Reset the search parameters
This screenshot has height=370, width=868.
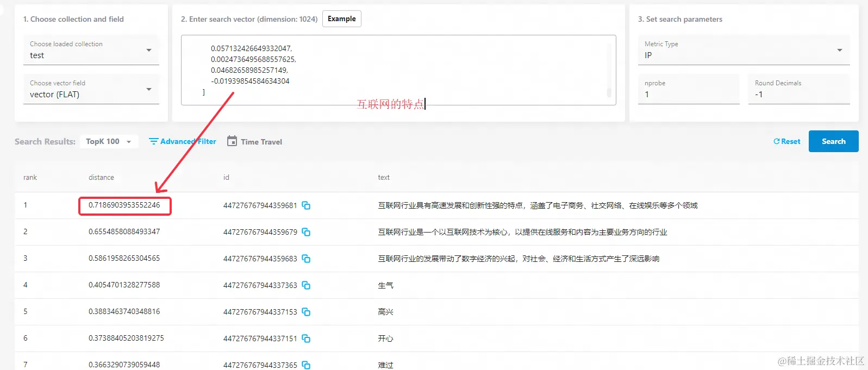pyautogui.click(x=786, y=141)
